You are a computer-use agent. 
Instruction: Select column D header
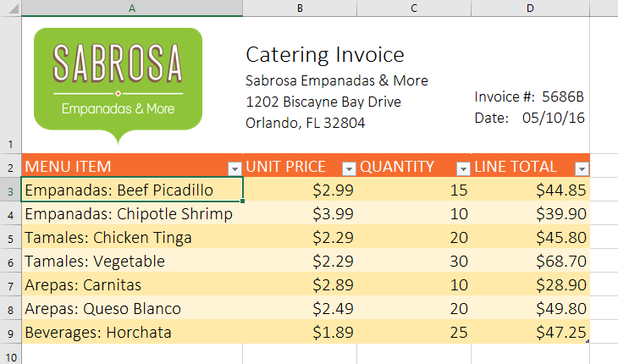(529, 8)
